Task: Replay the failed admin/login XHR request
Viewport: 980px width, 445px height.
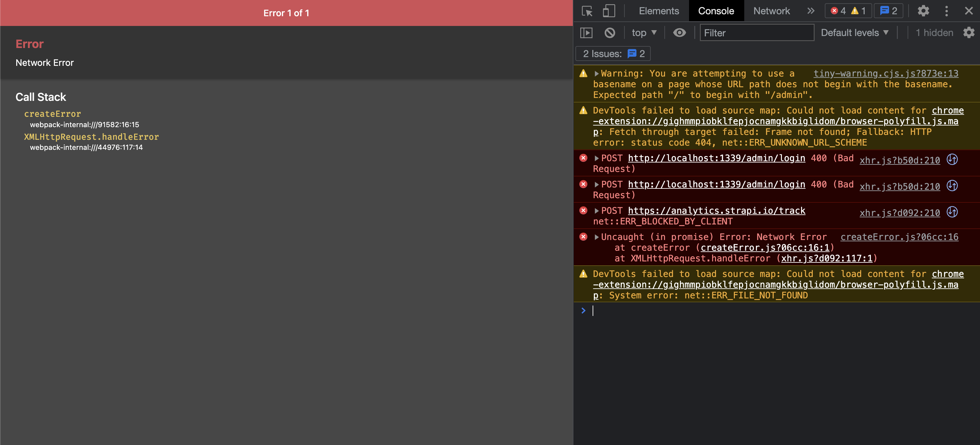Action: (x=952, y=160)
